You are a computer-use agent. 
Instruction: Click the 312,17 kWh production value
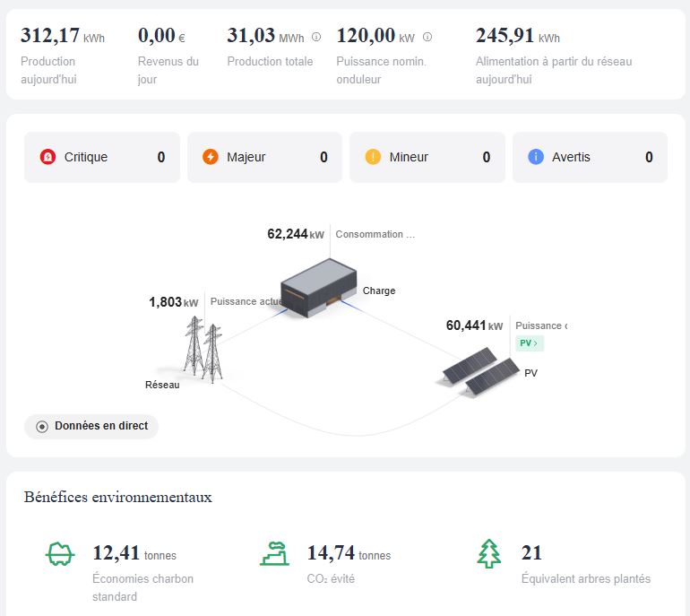click(x=63, y=36)
